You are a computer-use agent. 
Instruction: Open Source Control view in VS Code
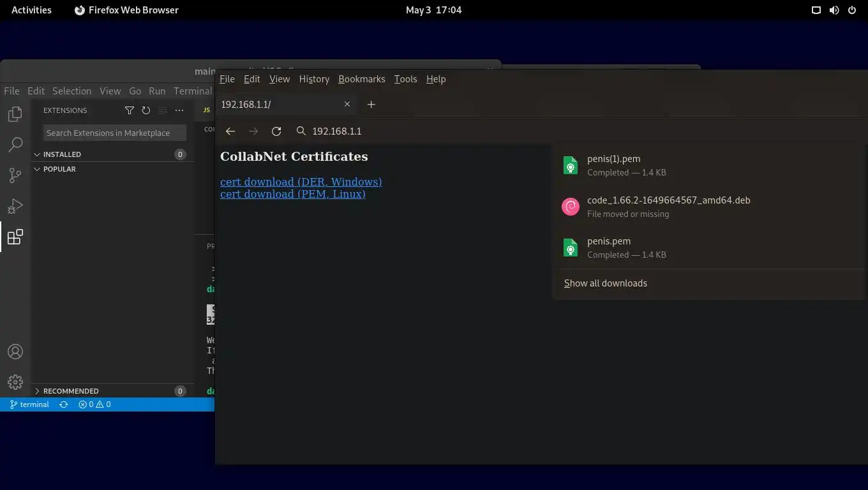pos(15,175)
